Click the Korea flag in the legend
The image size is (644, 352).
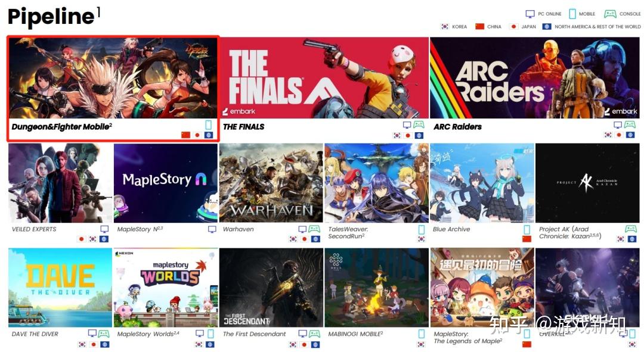click(445, 26)
